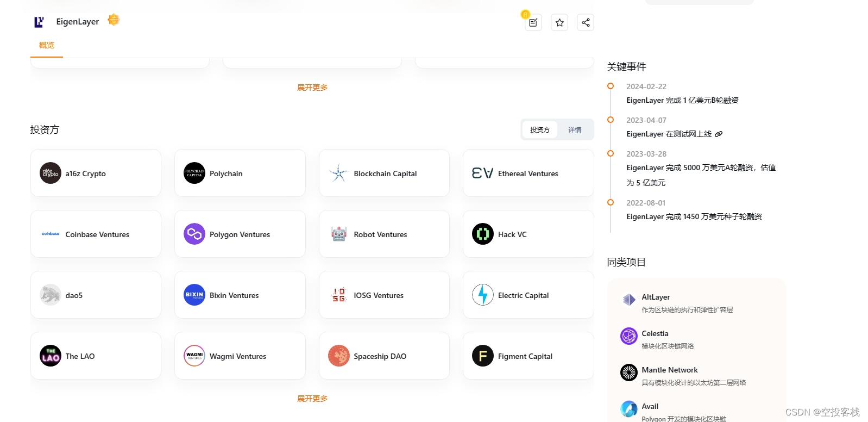
Task: Click The LAO logo
Action: pos(51,356)
